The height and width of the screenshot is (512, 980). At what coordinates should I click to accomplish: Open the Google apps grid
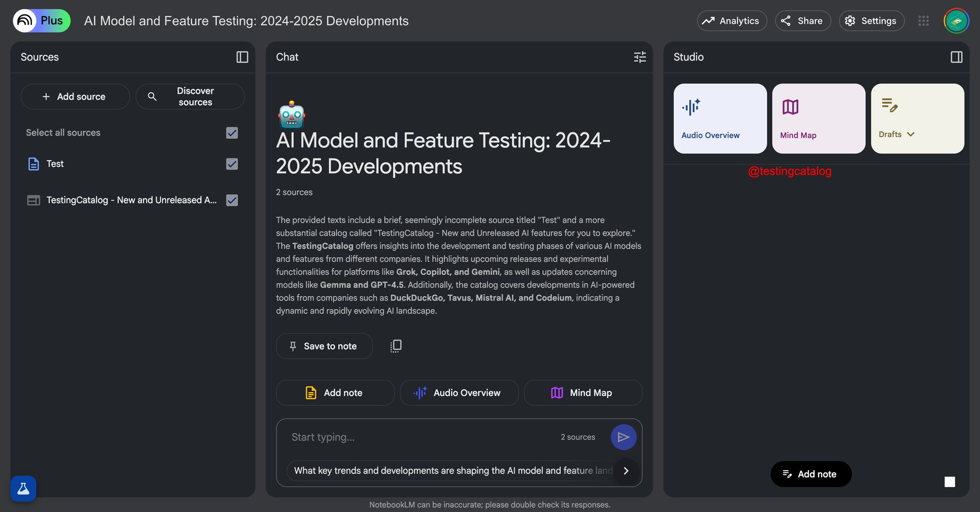click(x=924, y=21)
